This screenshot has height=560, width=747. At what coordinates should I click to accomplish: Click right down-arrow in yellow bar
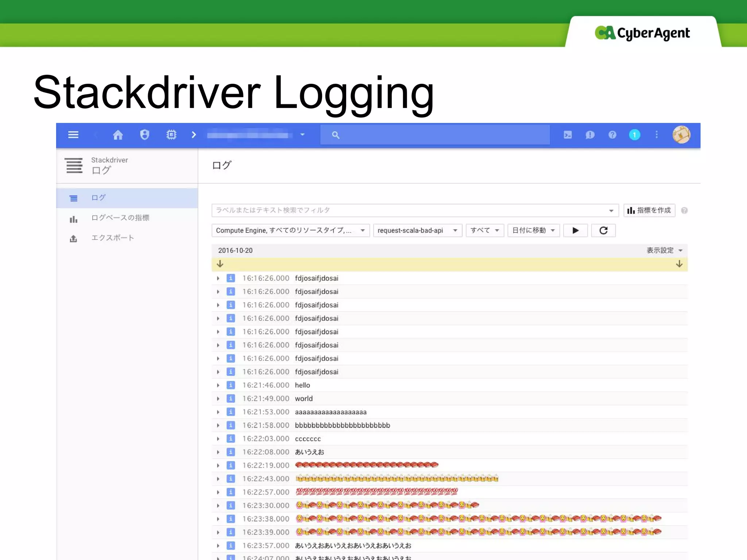click(679, 264)
